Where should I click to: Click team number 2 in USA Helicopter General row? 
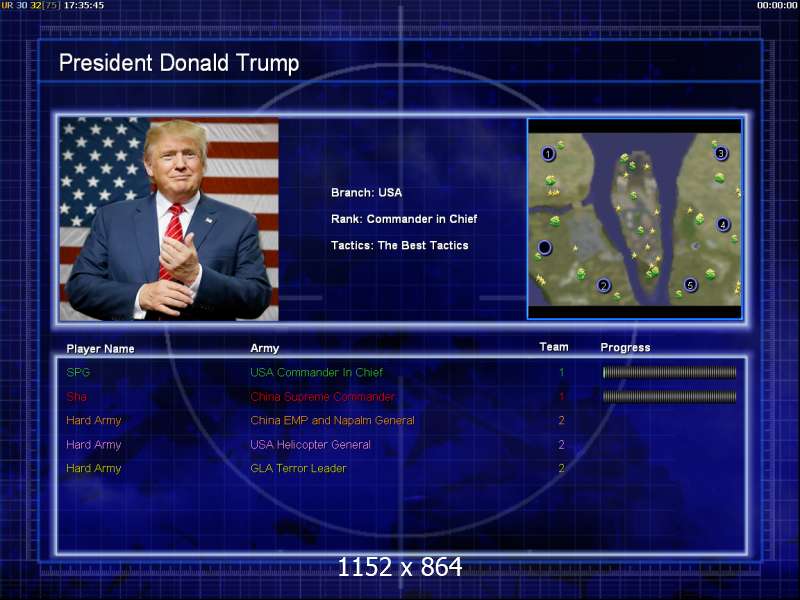(x=562, y=444)
